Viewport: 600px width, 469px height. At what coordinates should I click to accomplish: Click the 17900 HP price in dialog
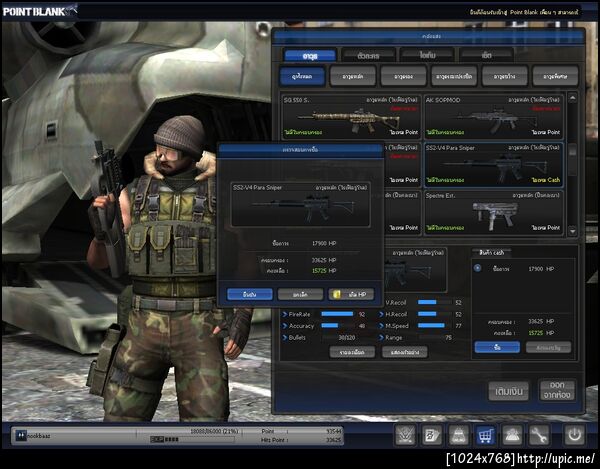tap(324, 243)
